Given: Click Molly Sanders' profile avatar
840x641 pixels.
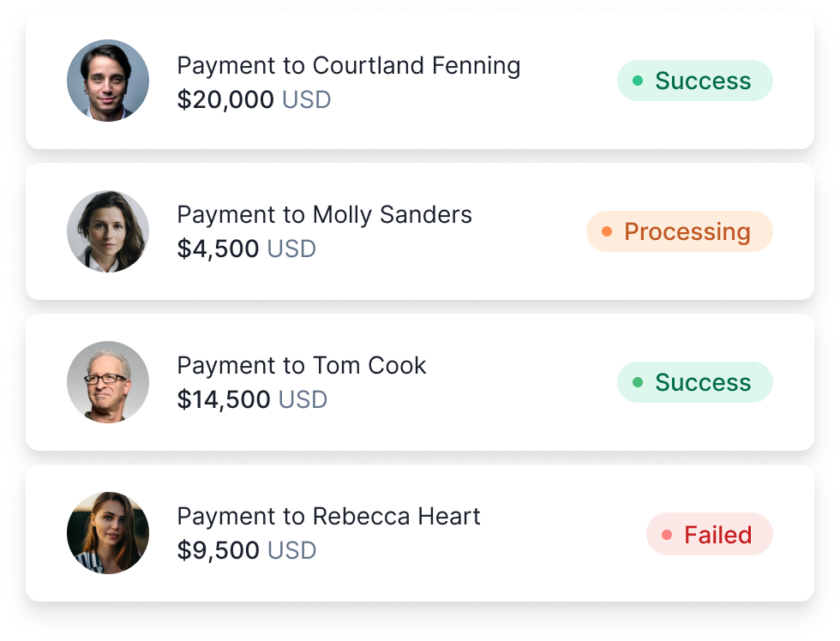Looking at the screenshot, I should (108, 231).
